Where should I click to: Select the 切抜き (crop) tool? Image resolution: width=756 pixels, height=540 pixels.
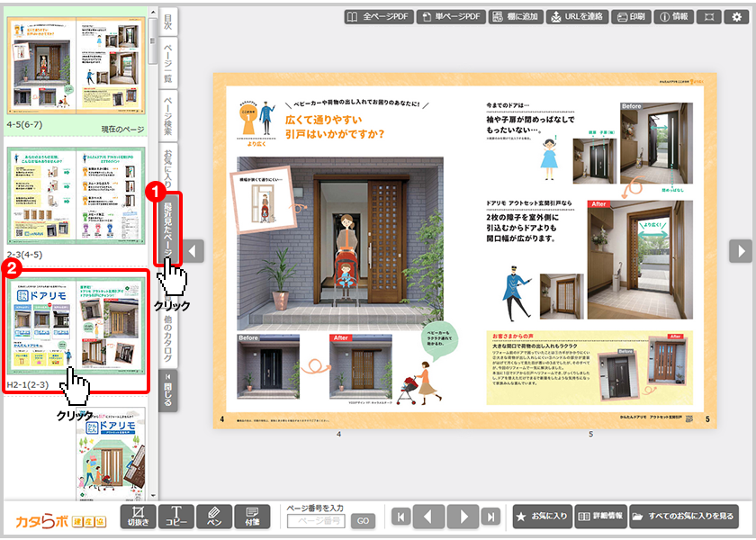(138, 516)
